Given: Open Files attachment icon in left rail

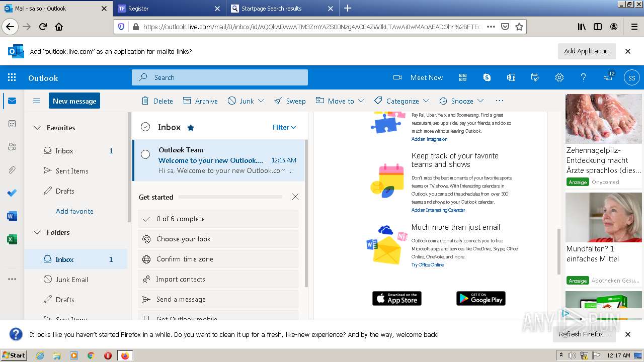Looking at the screenshot, I should [12, 170].
